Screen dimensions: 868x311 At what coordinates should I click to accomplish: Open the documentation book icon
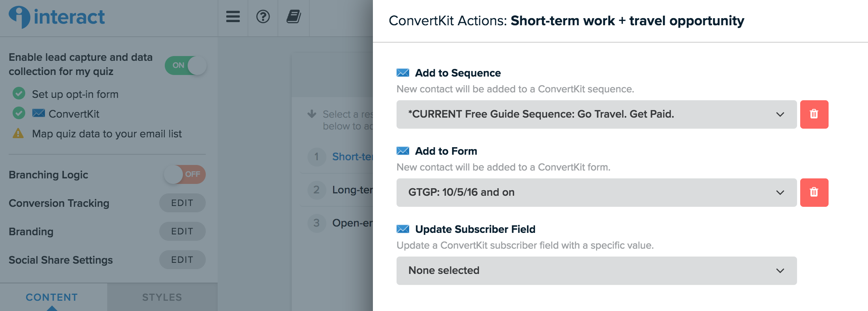click(x=294, y=17)
